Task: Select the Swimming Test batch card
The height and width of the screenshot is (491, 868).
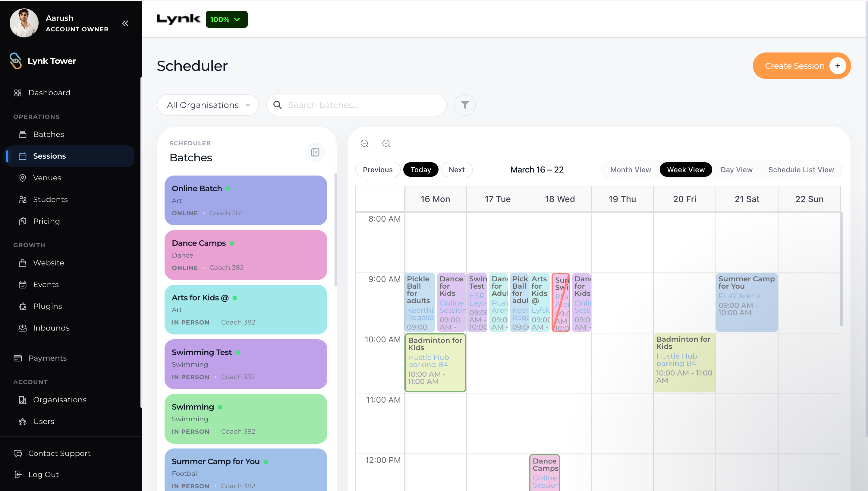Action: coord(246,364)
